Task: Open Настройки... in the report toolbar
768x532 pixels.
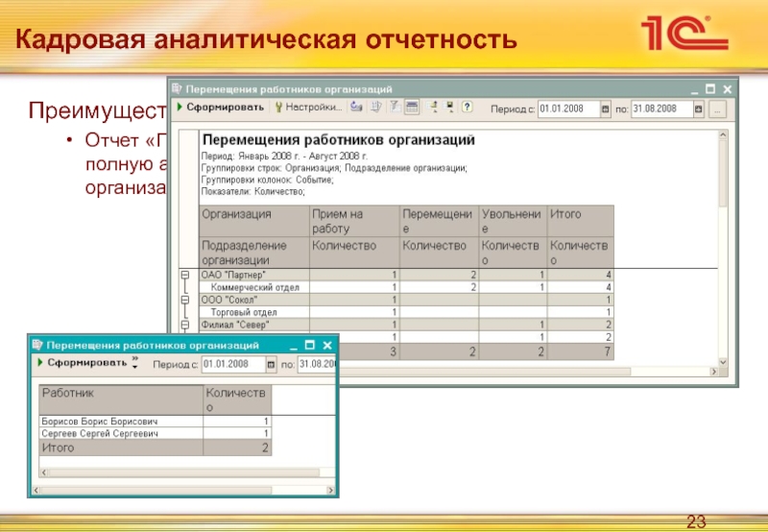Action: pyautogui.click(x=308, y=107)
